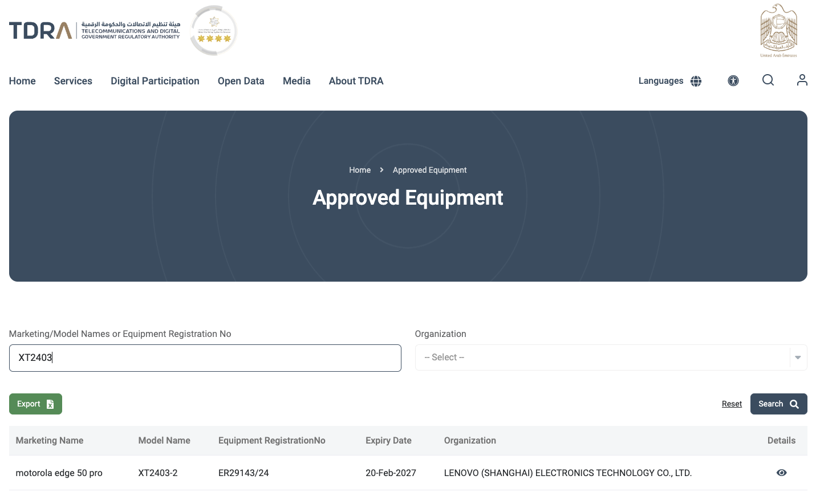Select expiry date 20-Feb-2027
The height and width of the screenshot is (504, 820).
coord(391,473)
